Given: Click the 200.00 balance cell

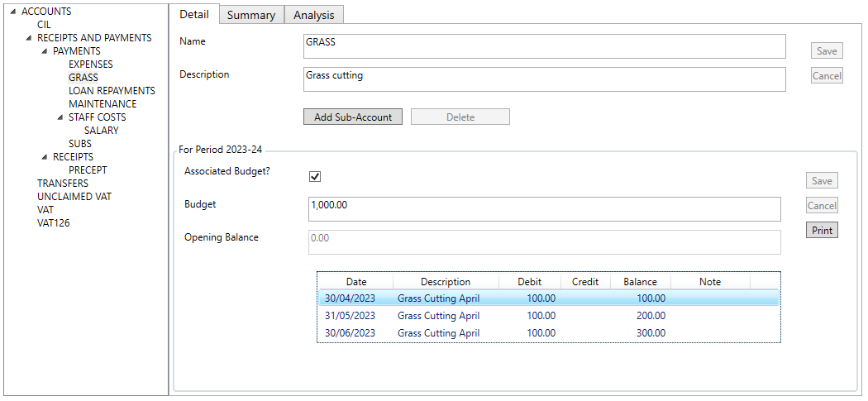Looking at the screenshot, I should [x=651, y=316].
